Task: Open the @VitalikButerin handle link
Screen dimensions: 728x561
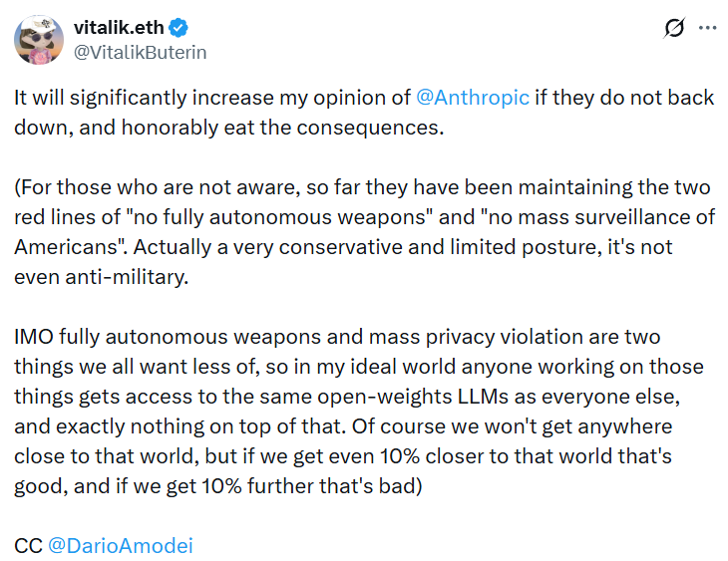Action: 141,51
